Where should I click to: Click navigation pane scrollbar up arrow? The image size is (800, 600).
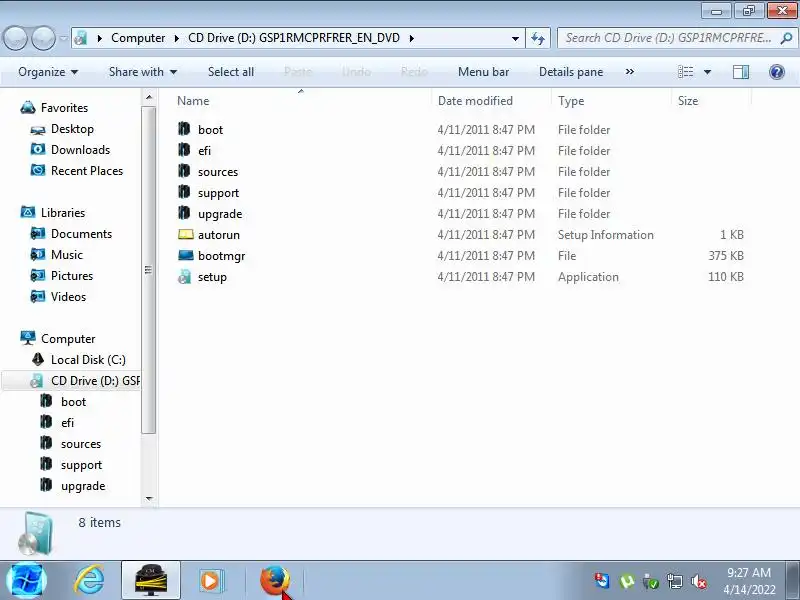point(149,97)
